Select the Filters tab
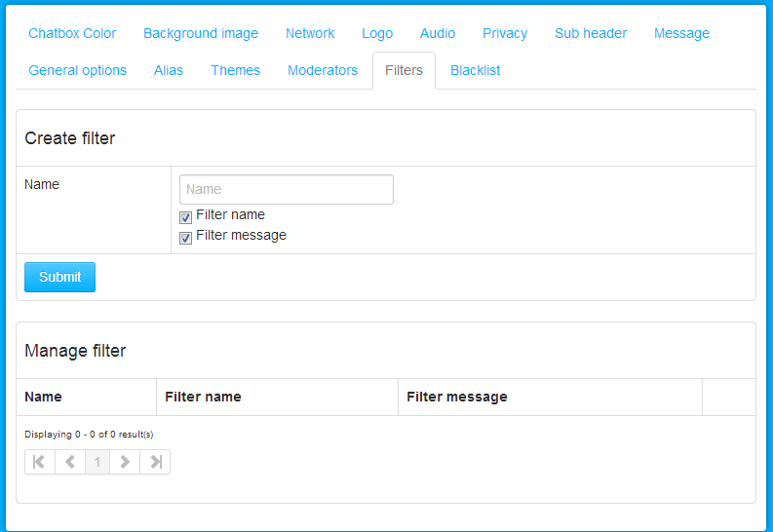773x532 pixels. pyautogui.click(x=404, y=70)
